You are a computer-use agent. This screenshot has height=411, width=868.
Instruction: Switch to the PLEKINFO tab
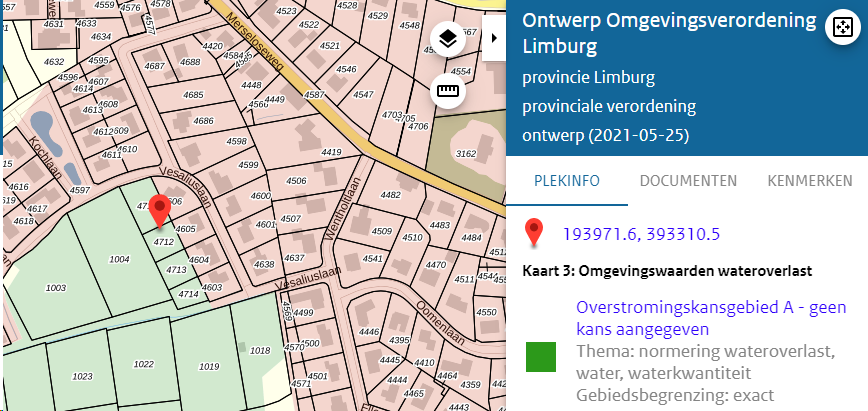pyautogui.click(x=567, y=181)
